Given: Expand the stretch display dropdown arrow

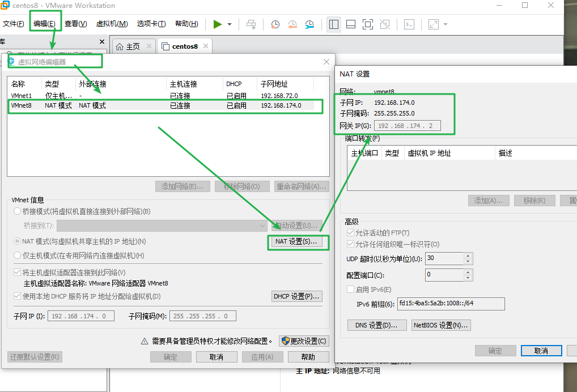Looking at the screenshot, I should [x=446, y=24].
